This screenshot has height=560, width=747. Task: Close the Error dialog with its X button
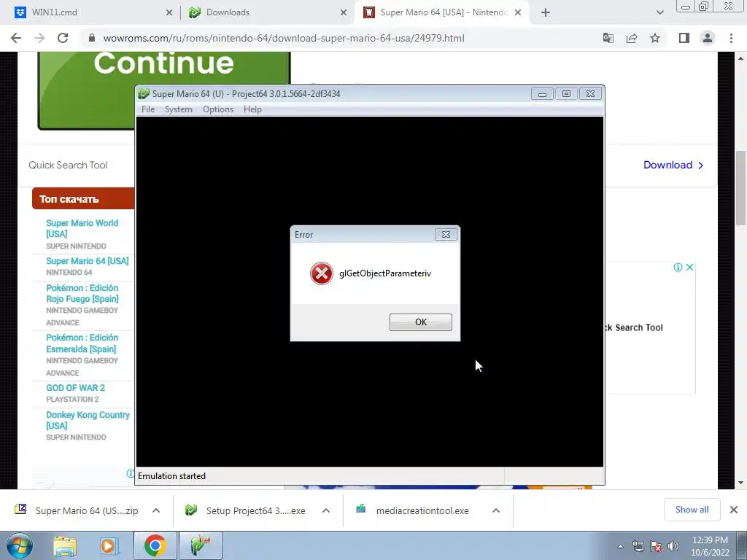click(446, 234)
